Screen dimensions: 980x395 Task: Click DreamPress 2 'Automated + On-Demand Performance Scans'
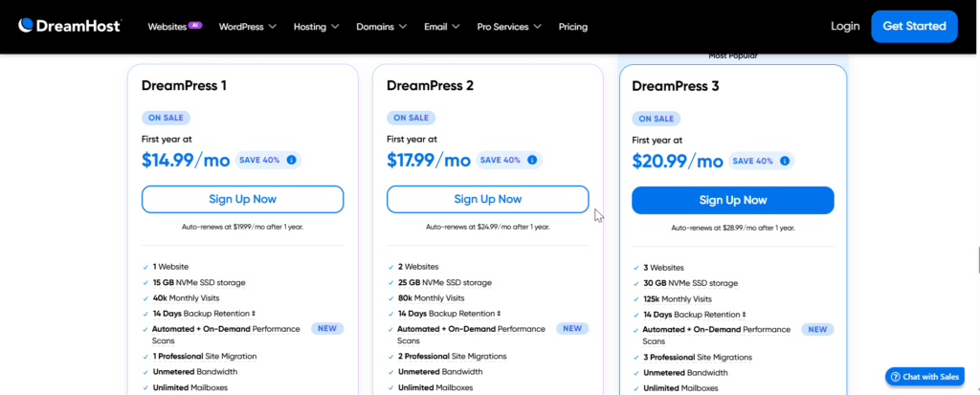471,335
